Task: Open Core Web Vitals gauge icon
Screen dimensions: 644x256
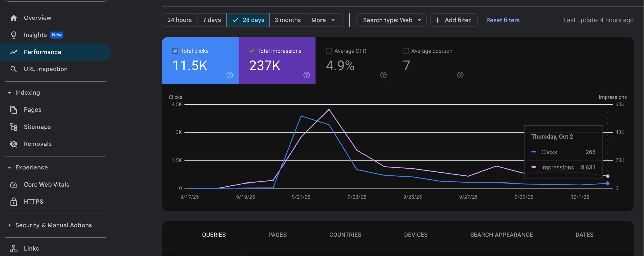Action: click(x=14, y=185)
